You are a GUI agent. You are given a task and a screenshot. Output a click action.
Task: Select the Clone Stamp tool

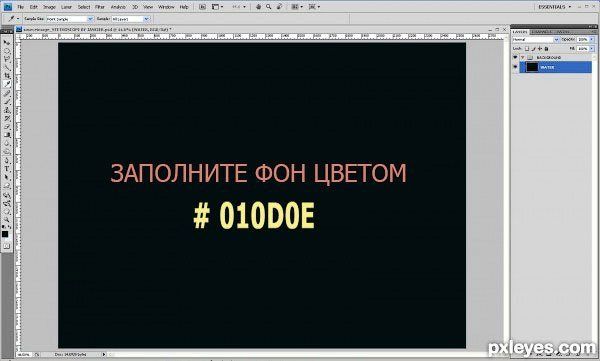[7, 110]
